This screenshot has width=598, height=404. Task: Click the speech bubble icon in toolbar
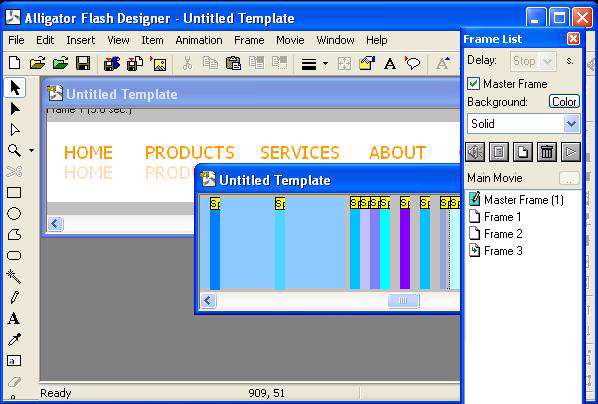pos(412,63)
